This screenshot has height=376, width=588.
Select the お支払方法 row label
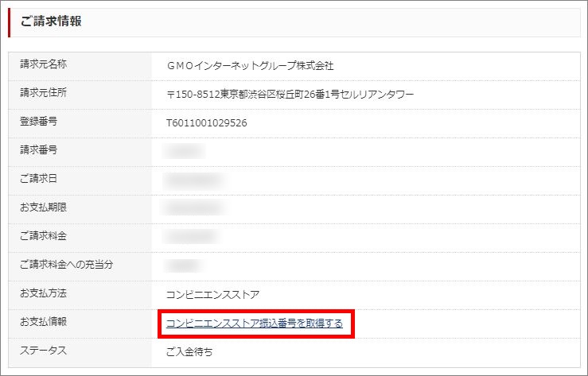click(x=43, y=293)
